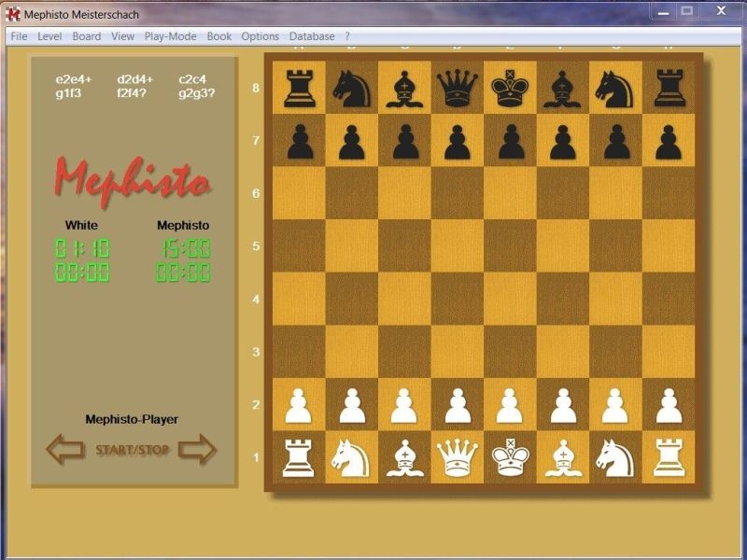
Task: Click the black pawn on e7
Action: [511, 142]
